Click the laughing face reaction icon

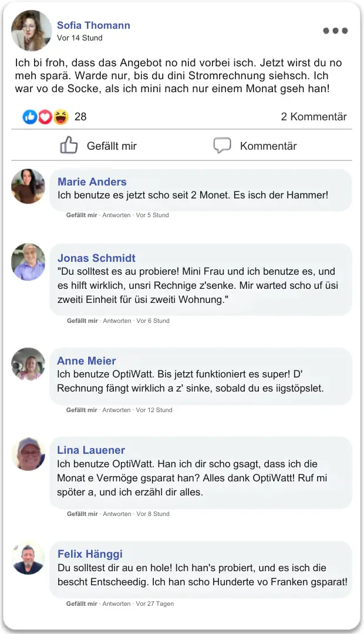[60, 117]
